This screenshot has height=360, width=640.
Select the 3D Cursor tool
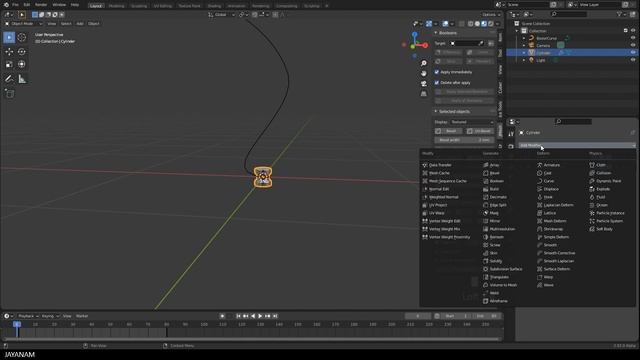[x=22, y=38]
